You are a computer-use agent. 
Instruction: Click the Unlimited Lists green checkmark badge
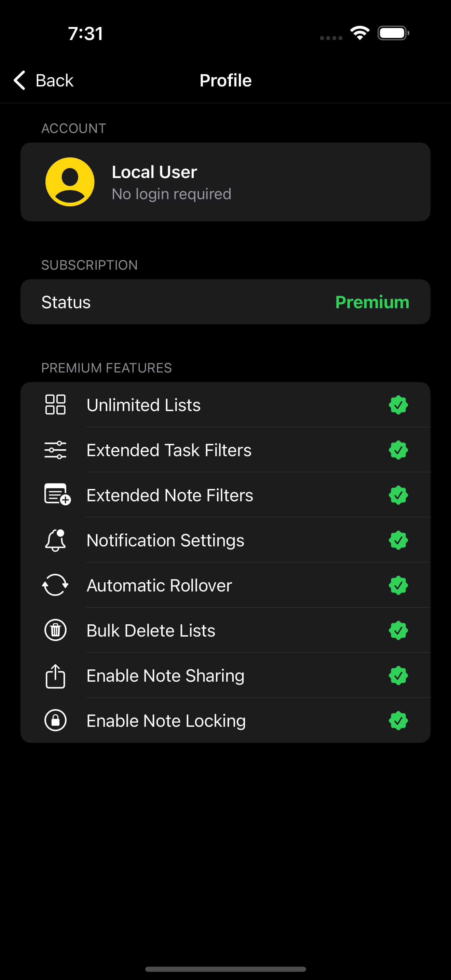pyautogui.click(x=398, y=405)
